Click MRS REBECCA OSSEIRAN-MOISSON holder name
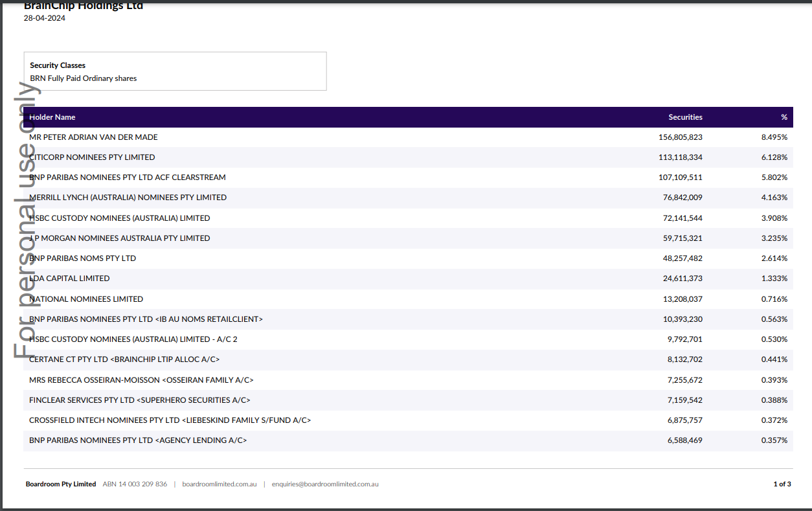812x511 pixels. 141,380
